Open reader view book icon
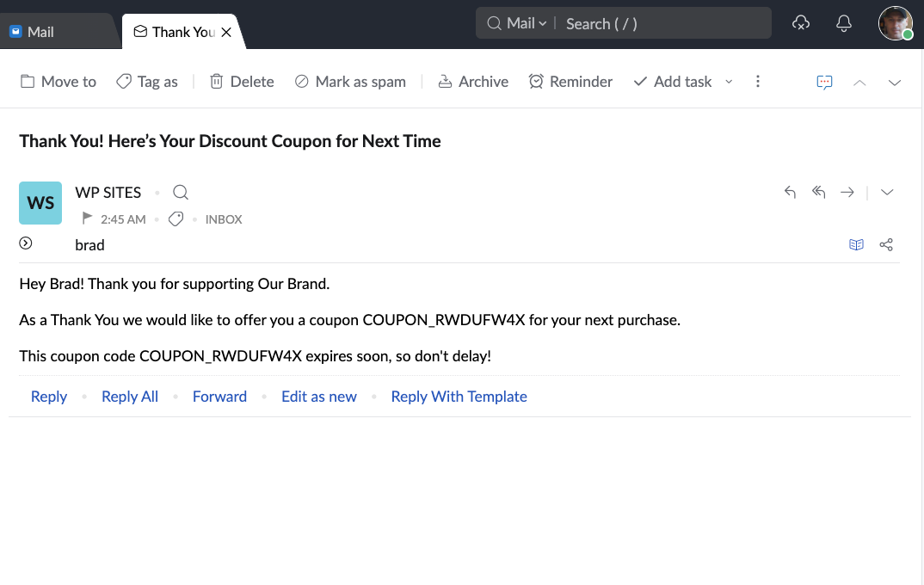Screen dimensions: 924x585 coord(856,245)
